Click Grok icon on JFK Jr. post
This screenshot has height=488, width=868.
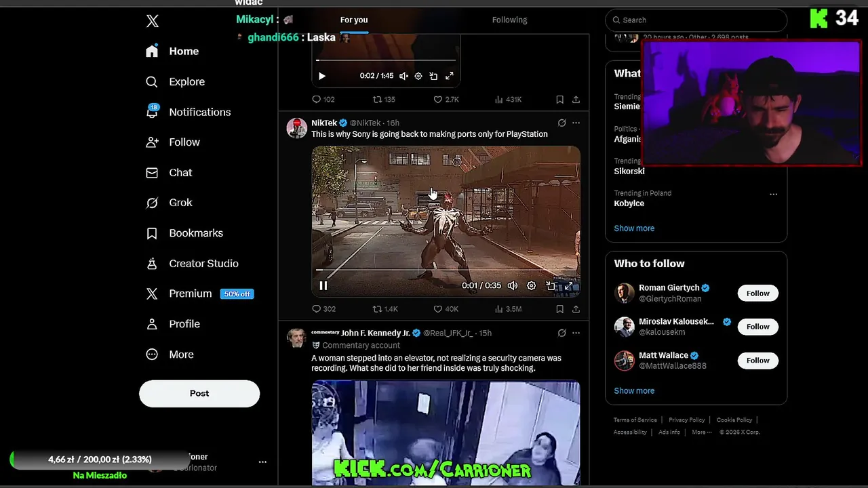click(x=561, y=333)
